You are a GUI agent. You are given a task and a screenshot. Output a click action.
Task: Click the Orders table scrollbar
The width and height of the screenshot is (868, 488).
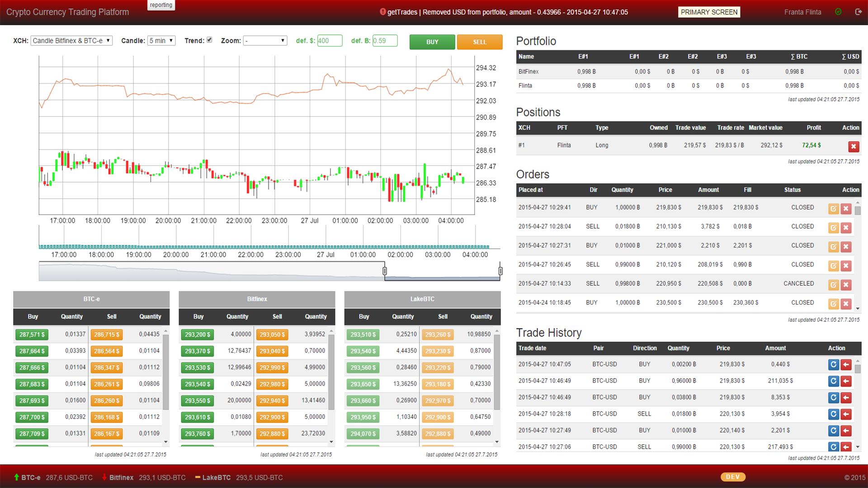tap(858, 211)
